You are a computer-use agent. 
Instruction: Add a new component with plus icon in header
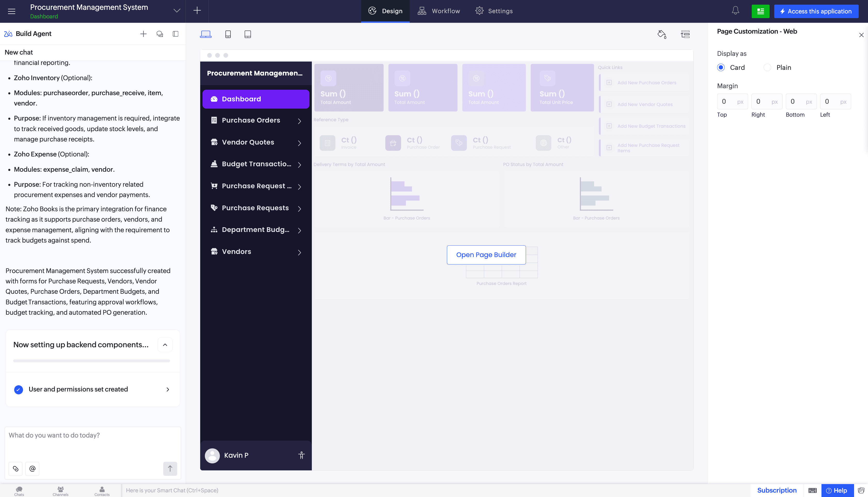click(x=197, y=11)
